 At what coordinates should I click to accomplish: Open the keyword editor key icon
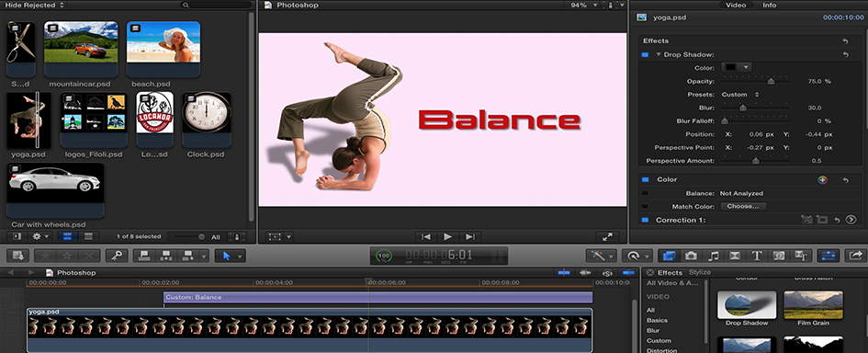point(117,256)
